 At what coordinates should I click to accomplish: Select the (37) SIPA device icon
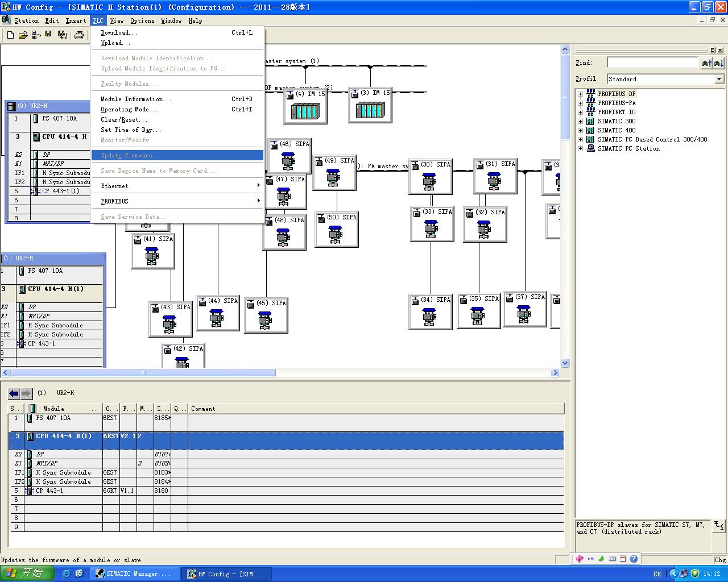(525, 309)
